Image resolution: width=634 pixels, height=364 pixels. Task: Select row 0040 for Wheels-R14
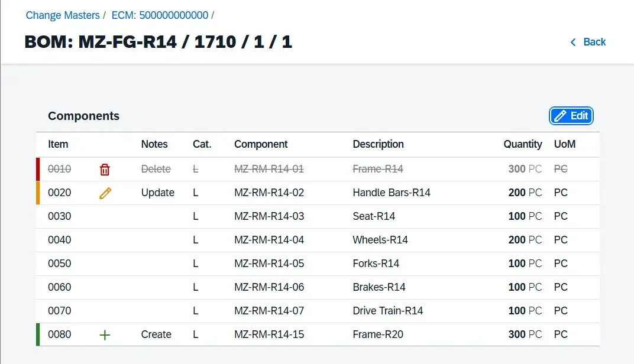(x=296, y=240)
